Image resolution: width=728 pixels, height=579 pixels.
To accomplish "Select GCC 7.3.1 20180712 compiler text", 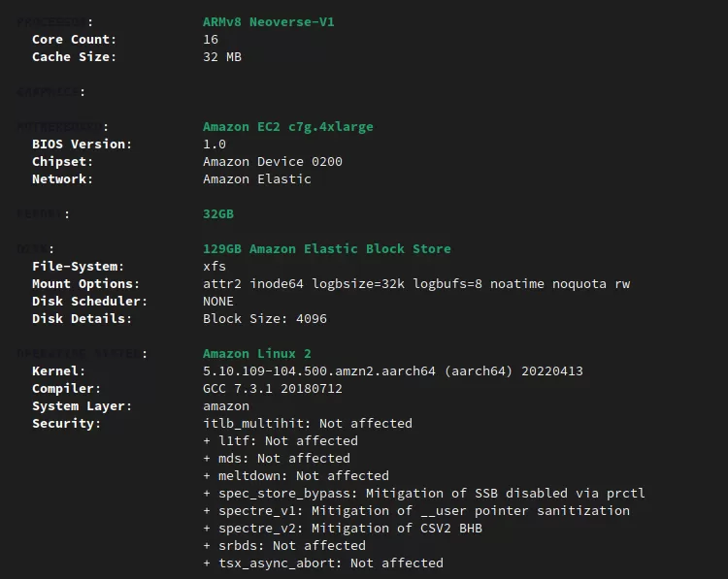I will click(x=273, y=388).
